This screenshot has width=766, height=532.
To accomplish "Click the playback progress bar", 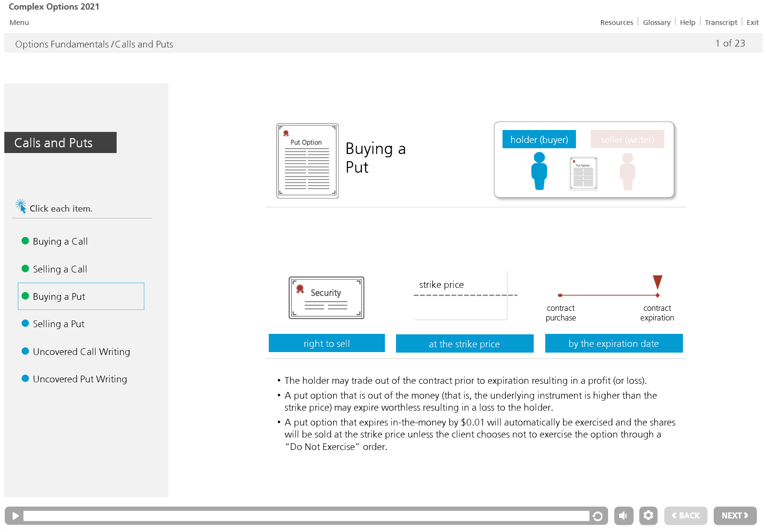I will click(x=306, y=516).
